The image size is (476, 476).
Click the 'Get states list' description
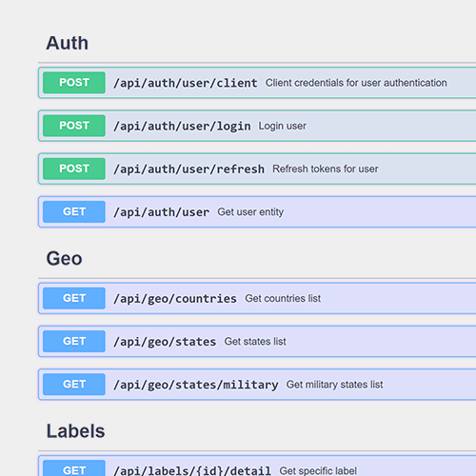(x=255, y=342)
